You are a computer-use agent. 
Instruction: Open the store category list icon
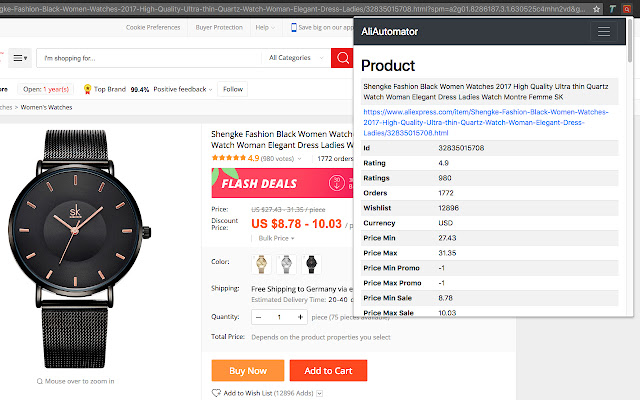(x=20, y=58)
